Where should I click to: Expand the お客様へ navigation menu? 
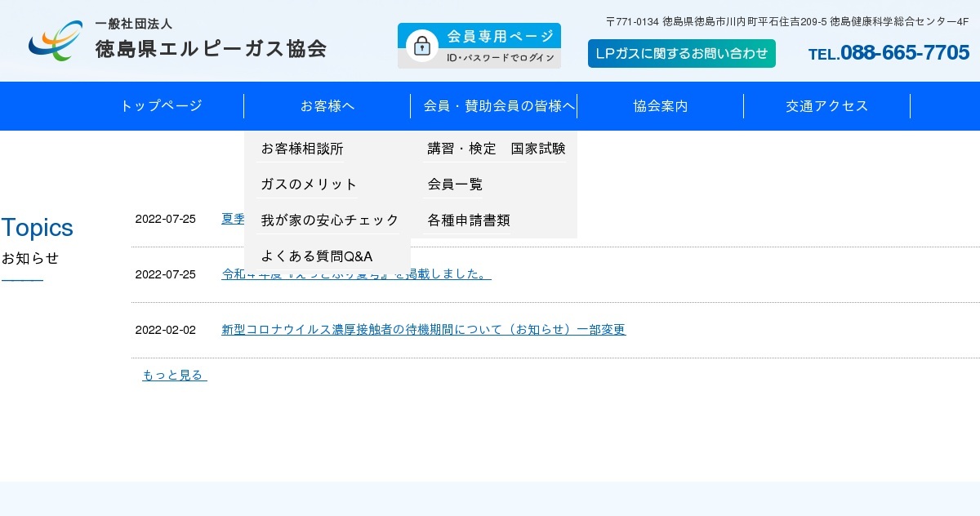click(x=327, y=105)
